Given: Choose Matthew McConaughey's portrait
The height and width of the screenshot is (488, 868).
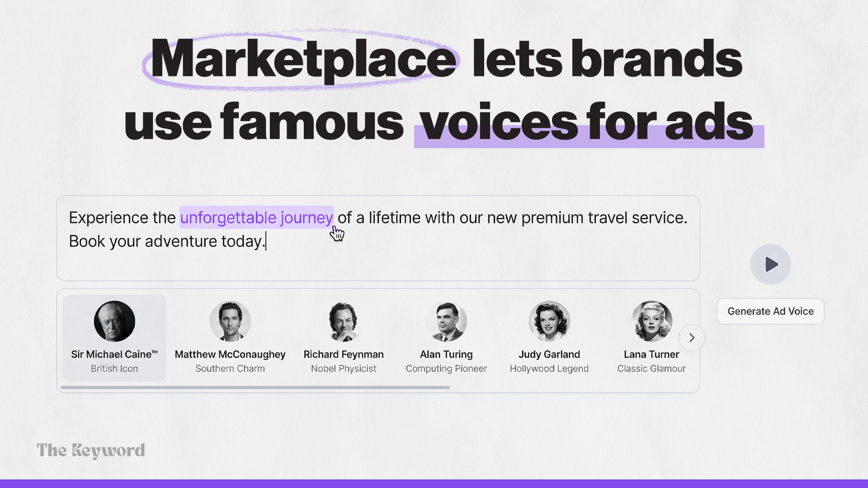Looking at the screenshot, I should pyautogui.click(x=230, y=321).
